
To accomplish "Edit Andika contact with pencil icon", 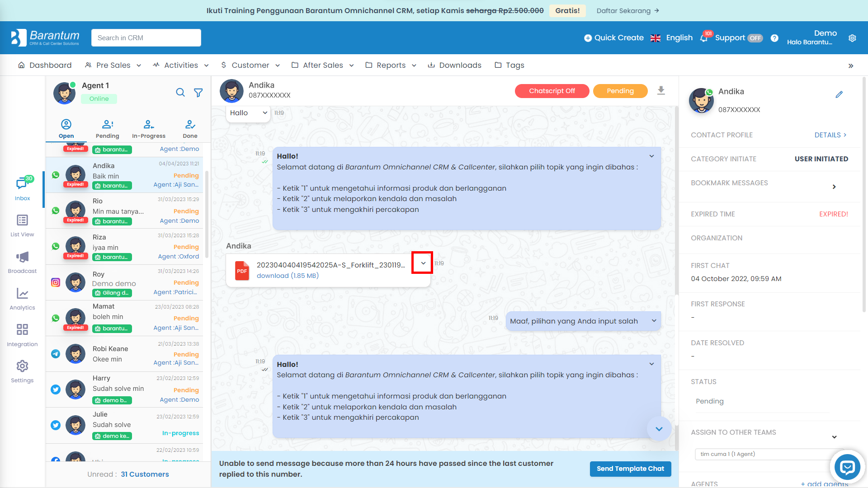I will (839, 94).
